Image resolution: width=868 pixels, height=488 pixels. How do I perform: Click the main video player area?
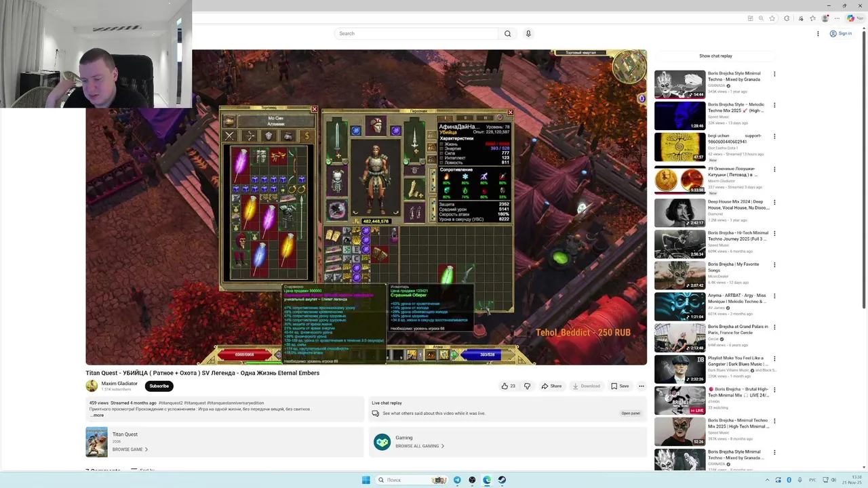click(366, 207)
